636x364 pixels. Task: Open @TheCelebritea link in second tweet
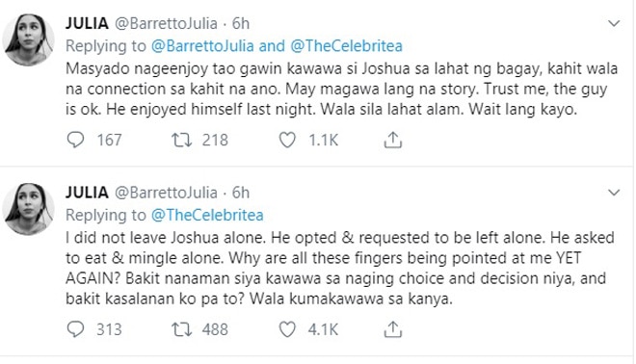pos(207,215)
